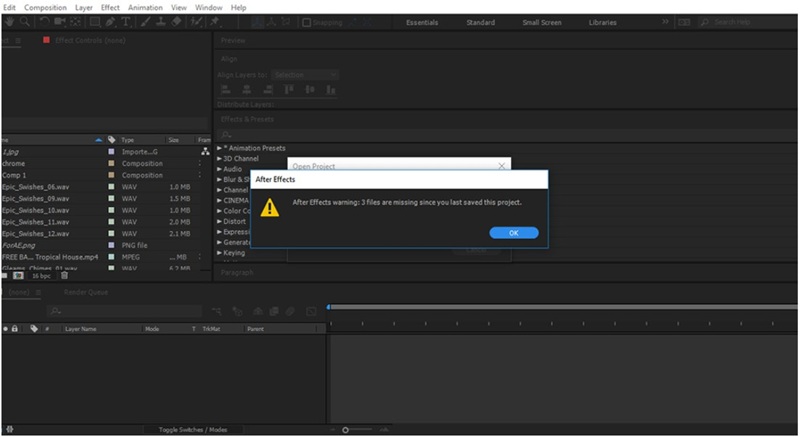Image resolution: width=800 pixels, height=437 pixels.
Task: Click the timeline layer search field
Action: click(x=124, y=311)
